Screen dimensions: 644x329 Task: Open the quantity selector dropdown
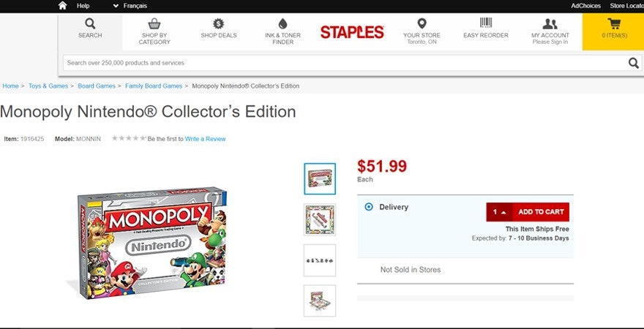(x=500, y=212)
